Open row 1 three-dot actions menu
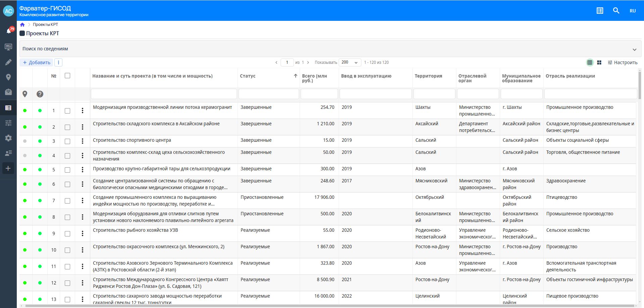 pos(83,111)
